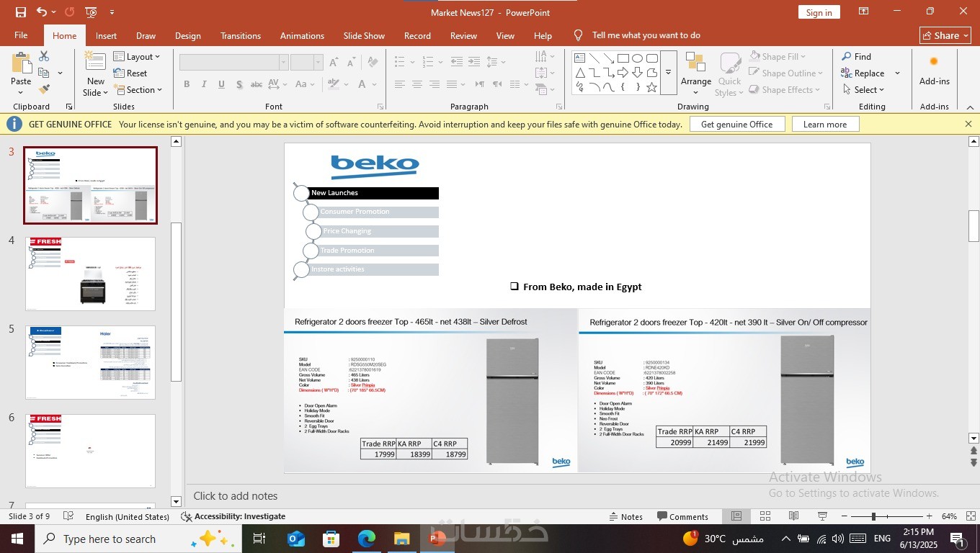
Task: Toggle Underline formatting
Action: [221, 84]
